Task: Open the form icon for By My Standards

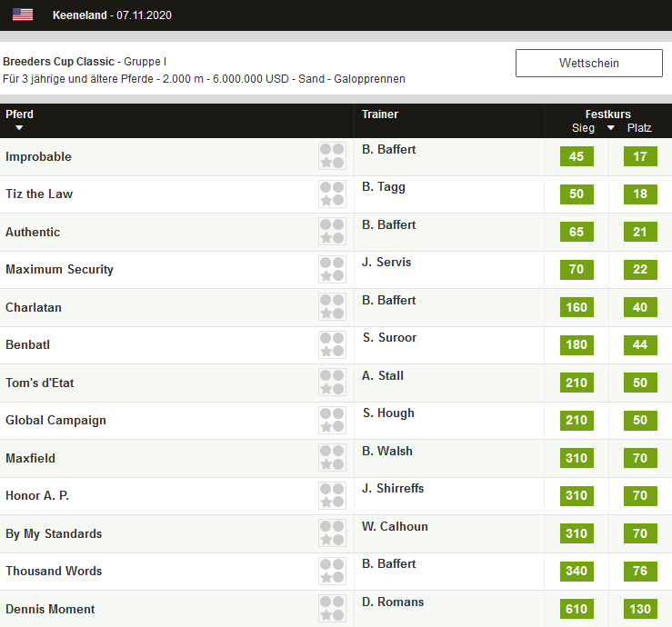Action: tap(332, 533)
